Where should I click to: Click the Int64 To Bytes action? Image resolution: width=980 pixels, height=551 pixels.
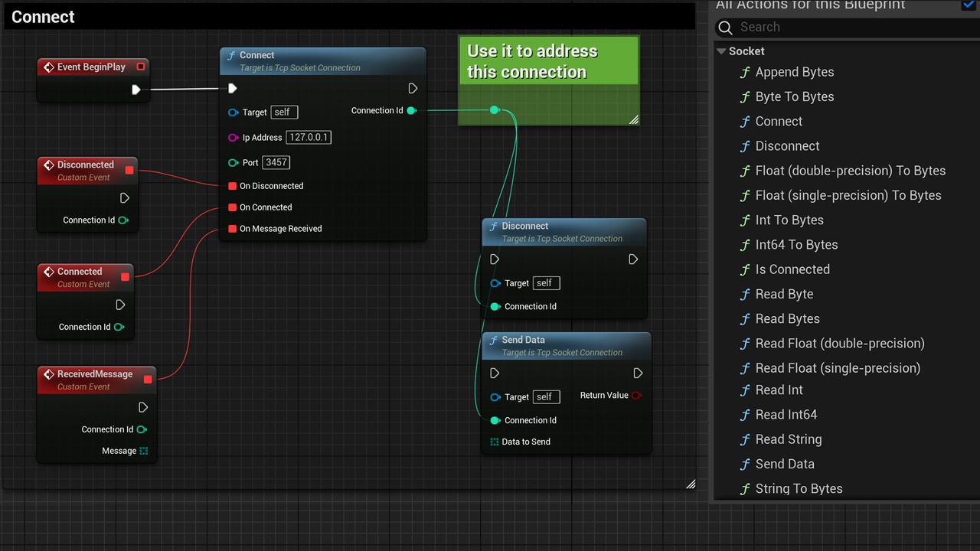click(x=796, y=245)
